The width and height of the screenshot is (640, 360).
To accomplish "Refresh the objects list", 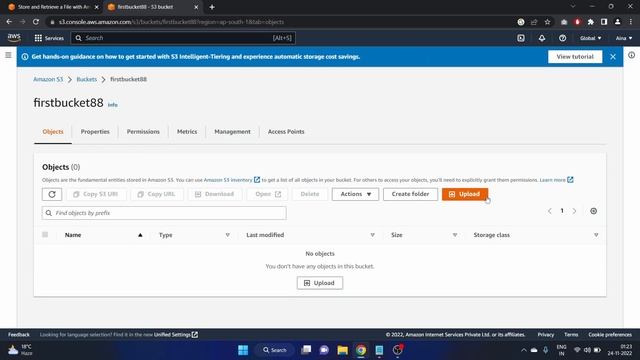I will (52, 194).
